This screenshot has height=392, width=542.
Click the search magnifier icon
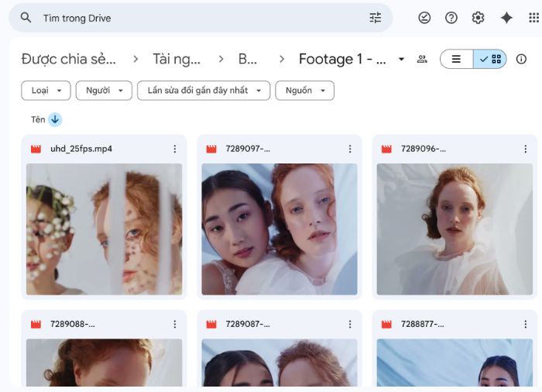click(x=26, y=17)
